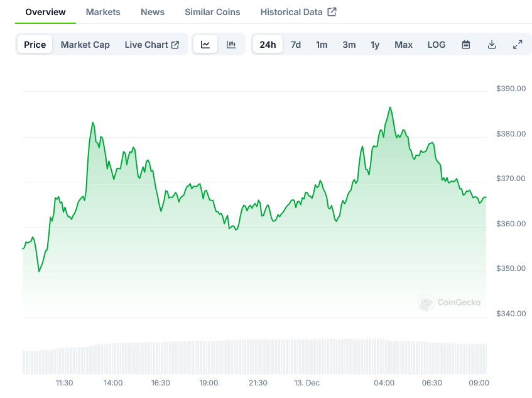Switch chart to Market Cap
This screenshot has height=398, width=532.
pyautogui.click(x=85, y=45)
